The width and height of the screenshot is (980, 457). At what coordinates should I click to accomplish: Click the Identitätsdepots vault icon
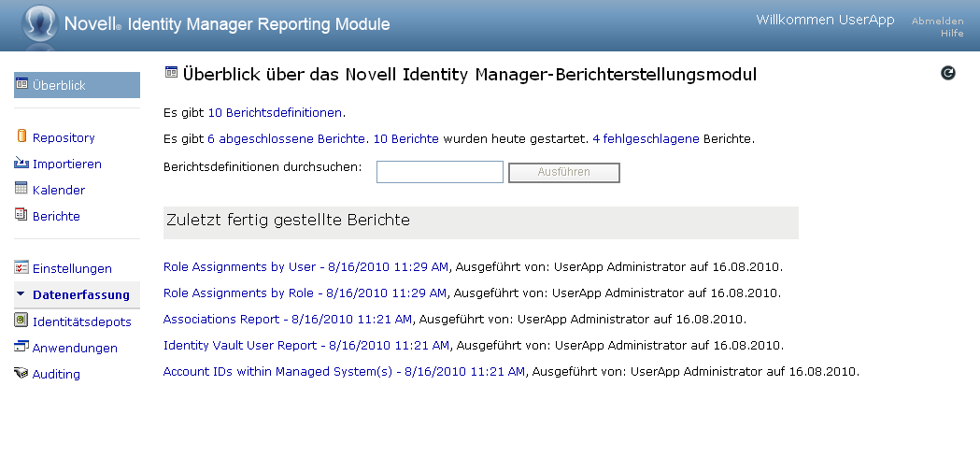tap(21, 321)
